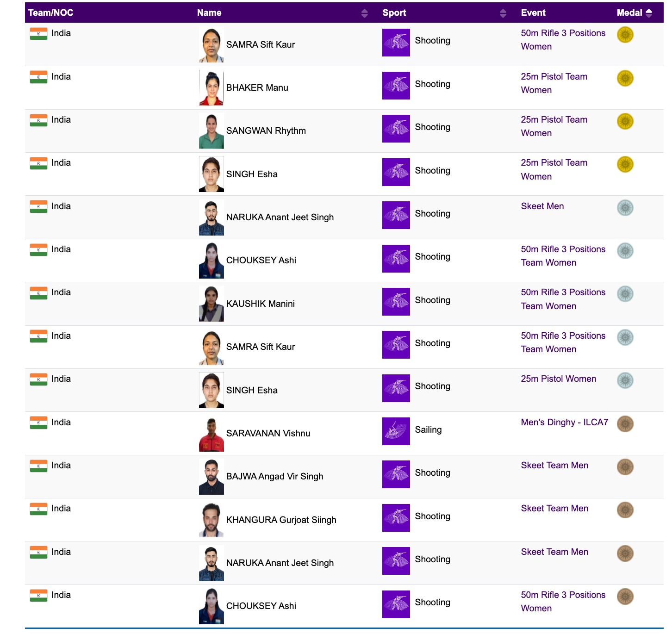The height and width of the screenshot is (634, 672).
Task: Click the photo of Bajwa Angad Vir Singh
Action: pos(212,477)
